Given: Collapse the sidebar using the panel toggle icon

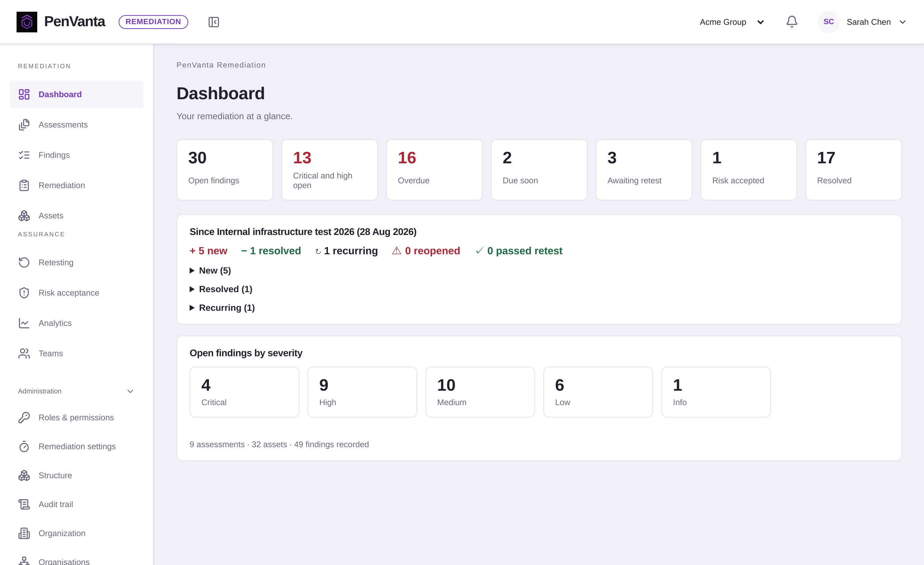Looking at the screenshot, I should click(213, 22).
